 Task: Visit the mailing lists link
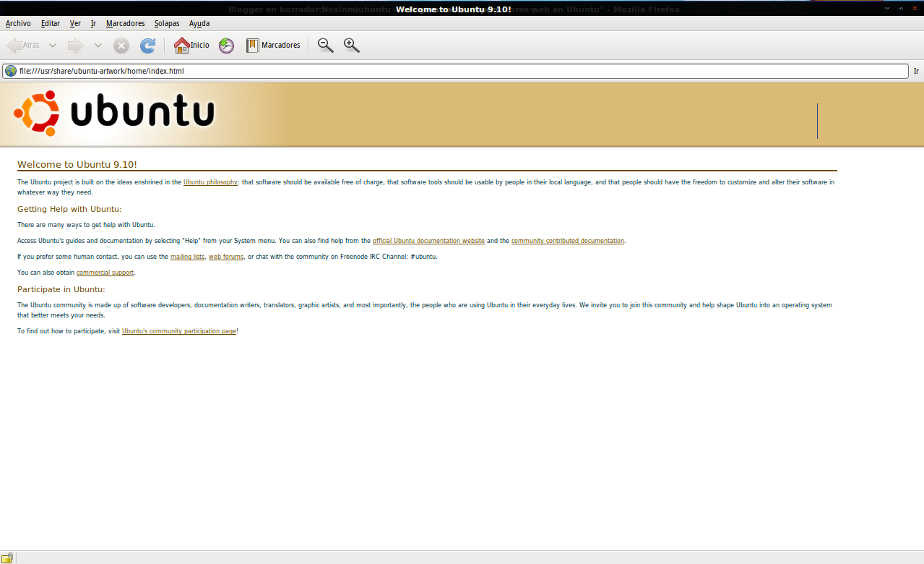[187, 257]
